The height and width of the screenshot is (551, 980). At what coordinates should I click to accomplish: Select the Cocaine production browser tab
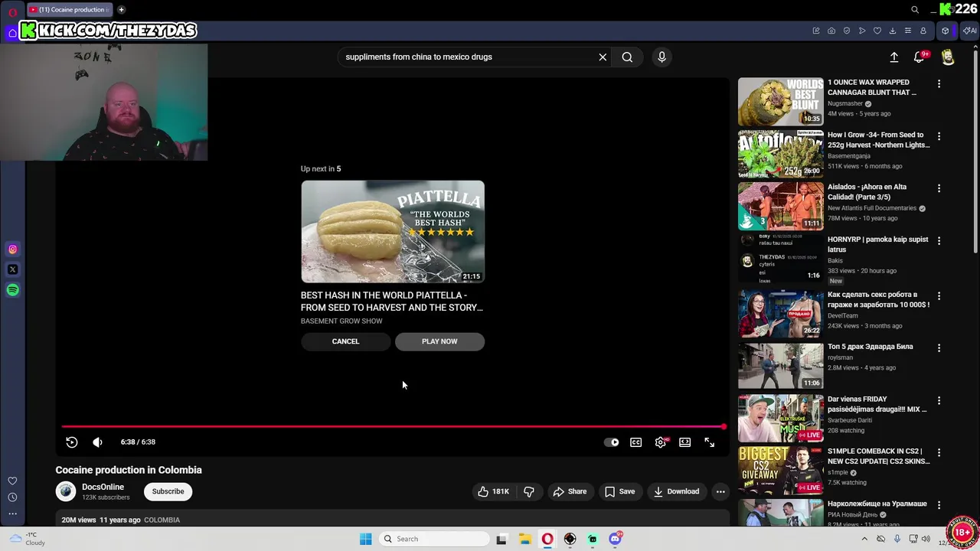coord(70,10)
